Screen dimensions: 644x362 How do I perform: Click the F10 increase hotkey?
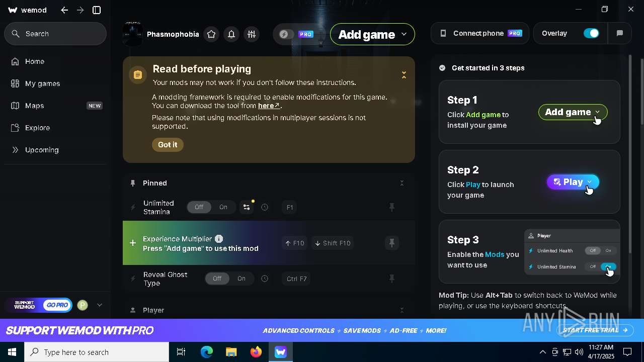click(294, 243)
